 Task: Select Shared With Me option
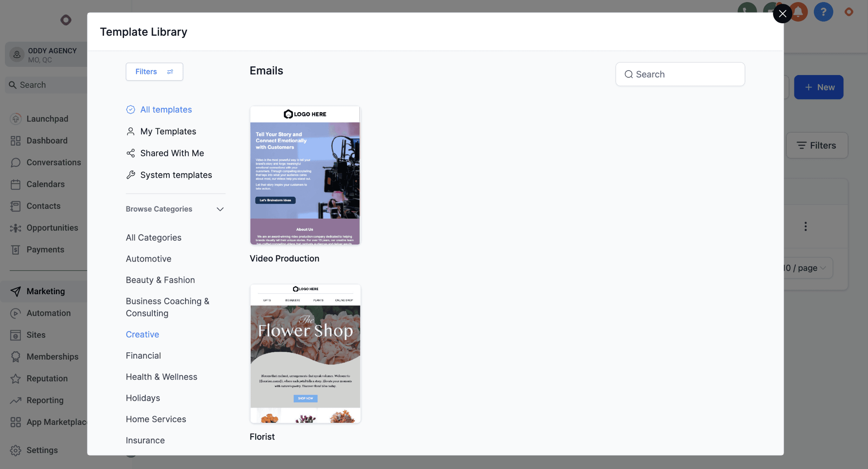coord(172,153)
